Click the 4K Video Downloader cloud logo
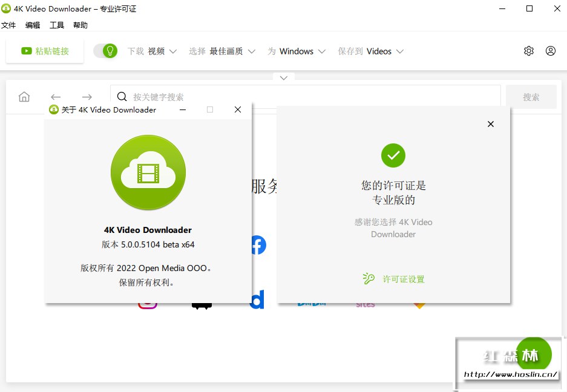567x392 pixels. pyautogui.click(x=148, y=172)
